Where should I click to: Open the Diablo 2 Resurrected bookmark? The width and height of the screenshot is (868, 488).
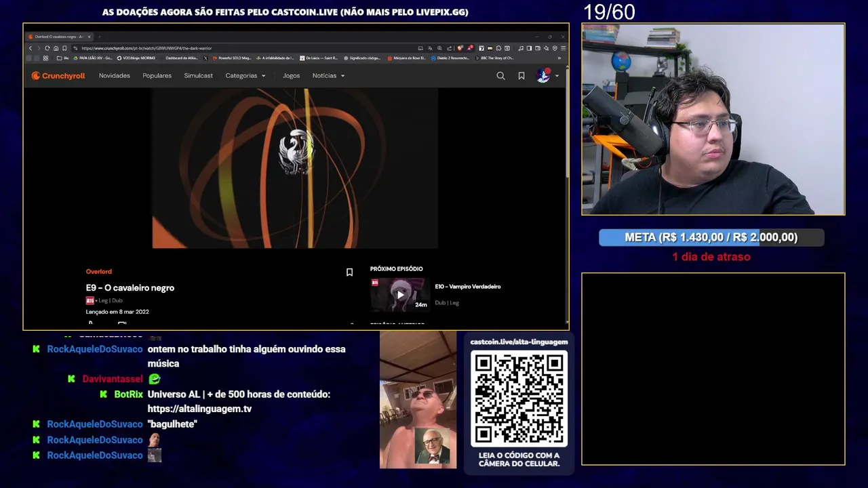pos(450,58)
